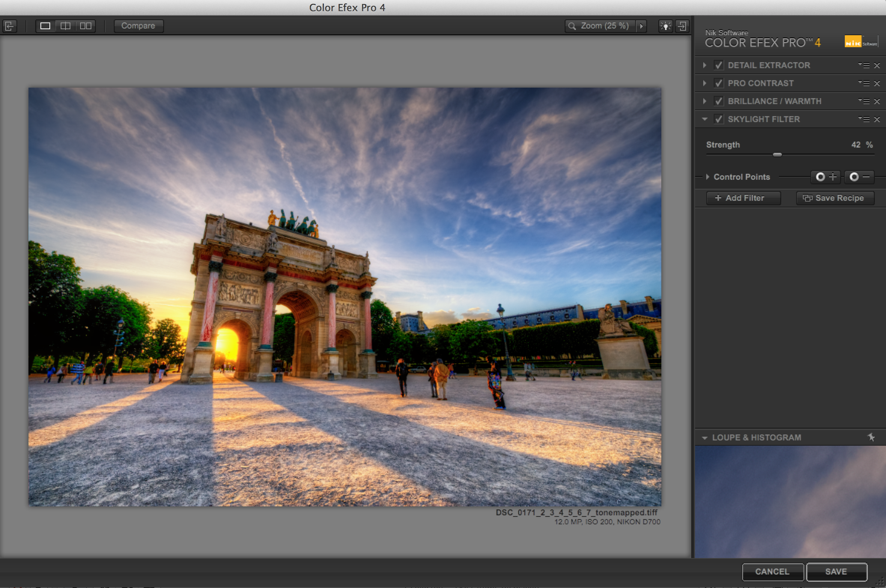Click the loupe preview area
Viewport: 886px width, 588px height.
tap(790, 502)
